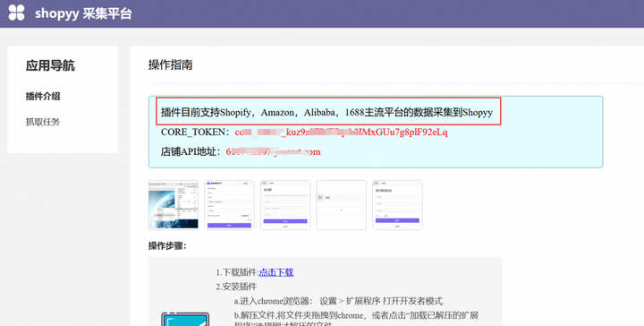Screen dimensions: 644x326
Task: Click the 操作步骤 heading
Action: click(167, 245)
